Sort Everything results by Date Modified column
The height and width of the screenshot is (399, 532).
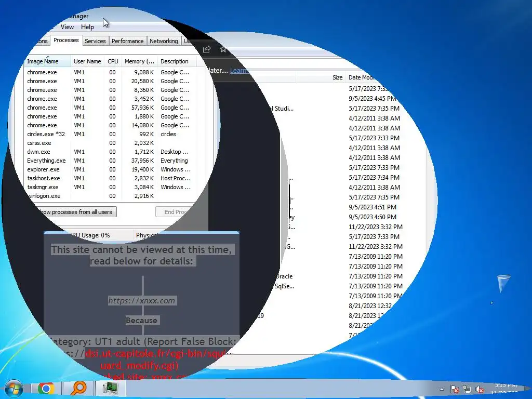click(361, 77)
